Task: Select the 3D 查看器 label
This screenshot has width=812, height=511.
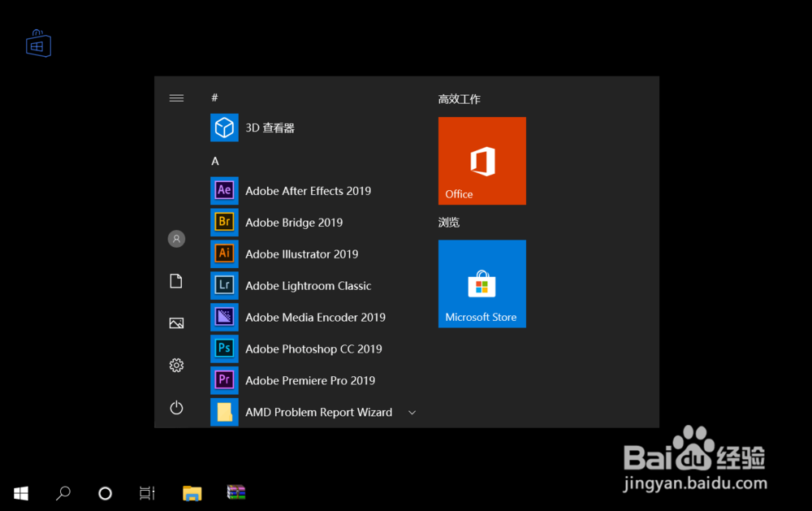Action: [x=270, y=128]
